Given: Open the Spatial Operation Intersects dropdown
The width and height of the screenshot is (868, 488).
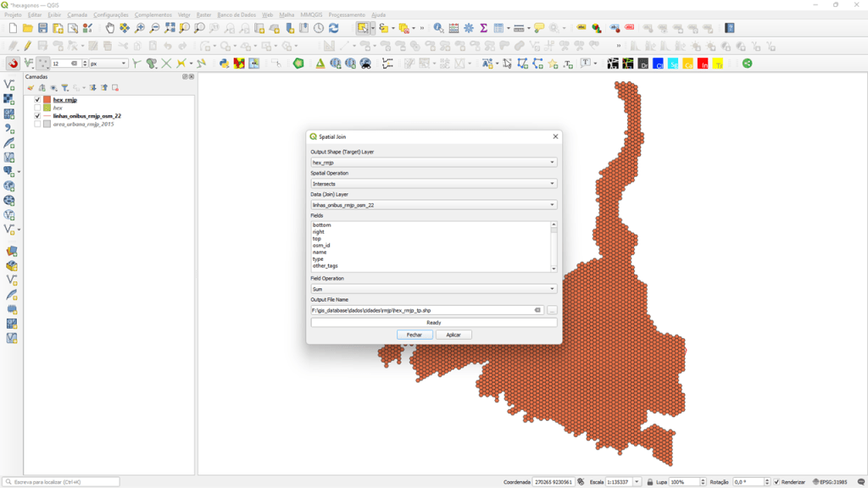Looking at the screenshot, I should [x=433, y=184].
